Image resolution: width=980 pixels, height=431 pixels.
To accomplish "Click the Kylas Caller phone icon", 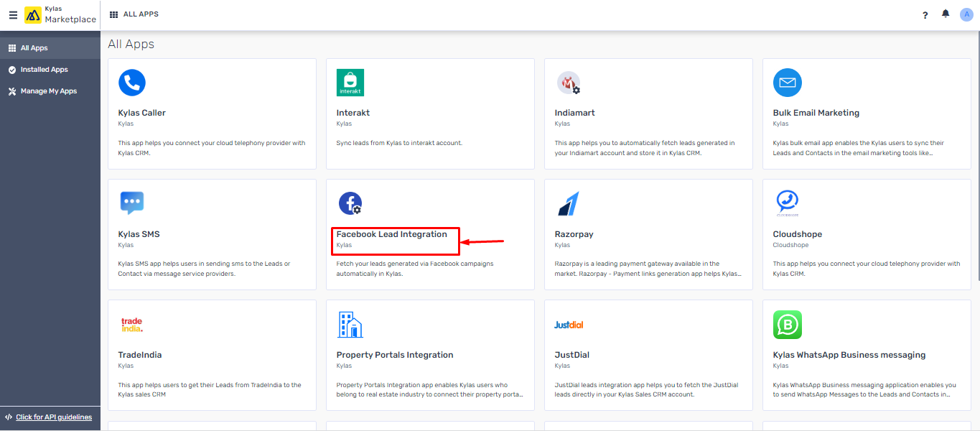I will [132, 83].
